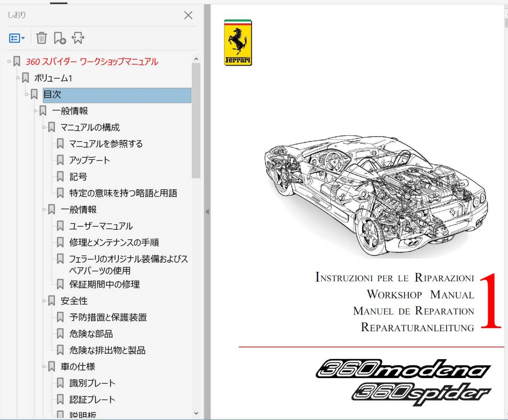The height and width of the screenshot is (420, 508).
Task: Collapse the ボリューム1 tree node
Action: coord(18,78)
